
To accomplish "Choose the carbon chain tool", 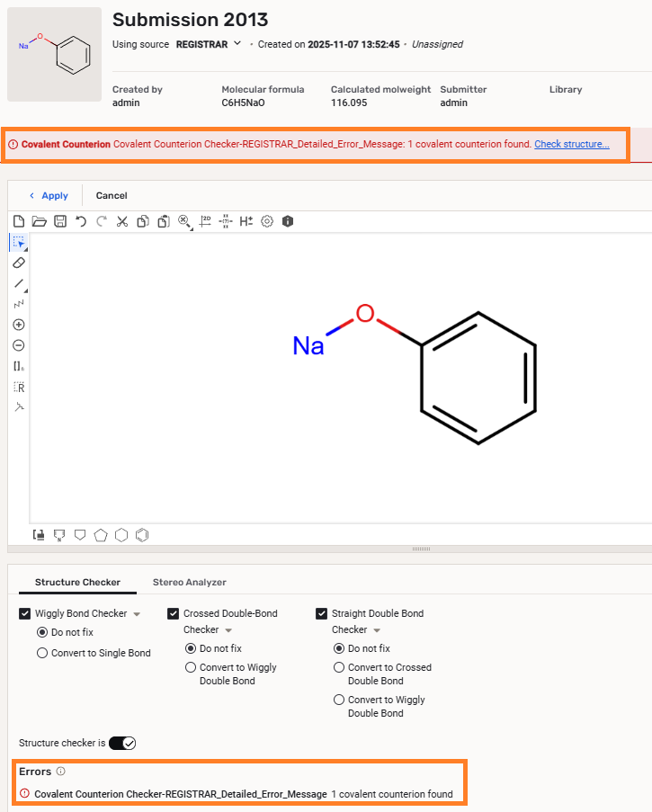I will [x=19, y=304].
